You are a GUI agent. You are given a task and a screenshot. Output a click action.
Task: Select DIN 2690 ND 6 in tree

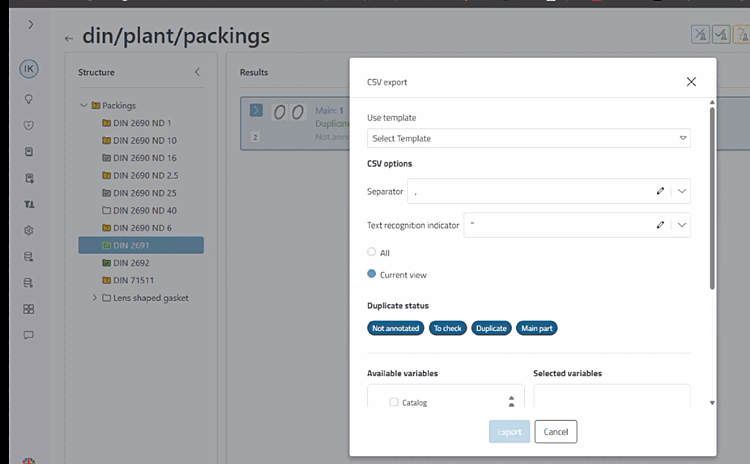pos(142,228)
